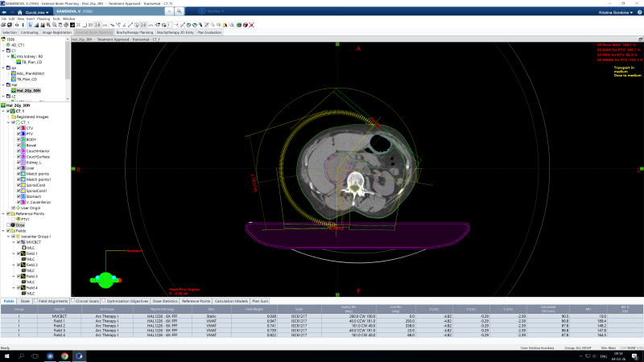Collapse the Fields tree node
This screenshot has height=362, width=644.
[x=3, y=230]
